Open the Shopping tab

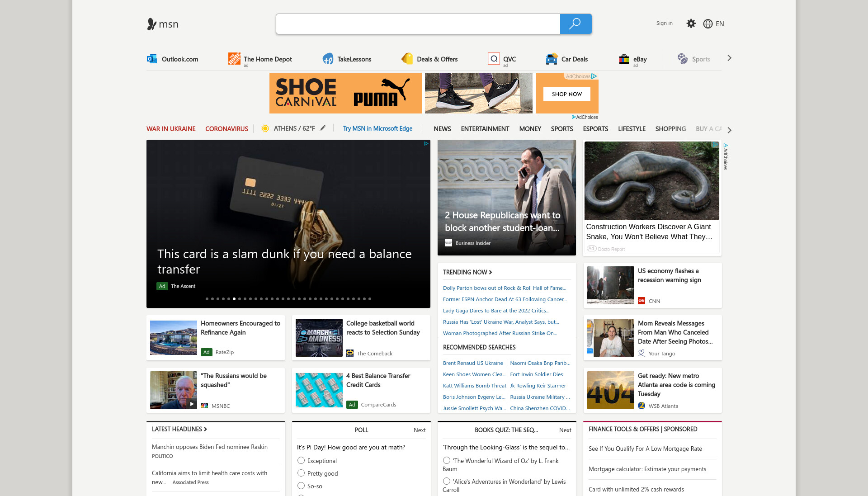click(670, 129)
